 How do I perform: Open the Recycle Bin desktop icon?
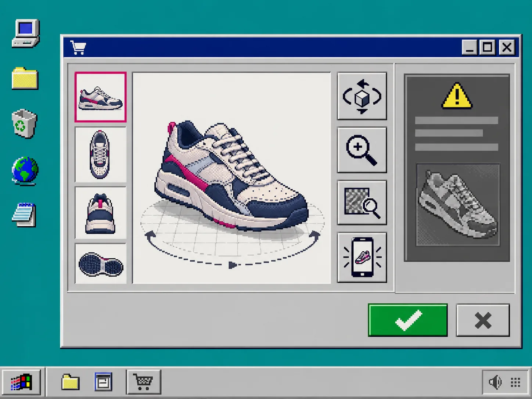click(24, 123)
